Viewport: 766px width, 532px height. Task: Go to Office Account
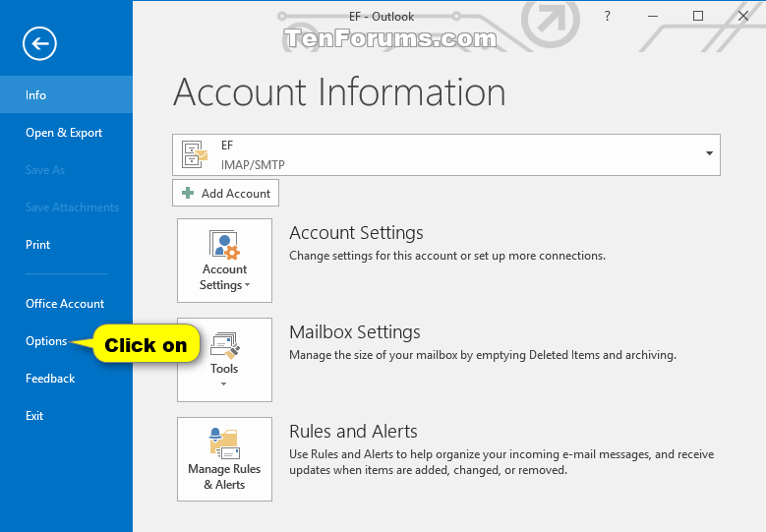(66, 304)
